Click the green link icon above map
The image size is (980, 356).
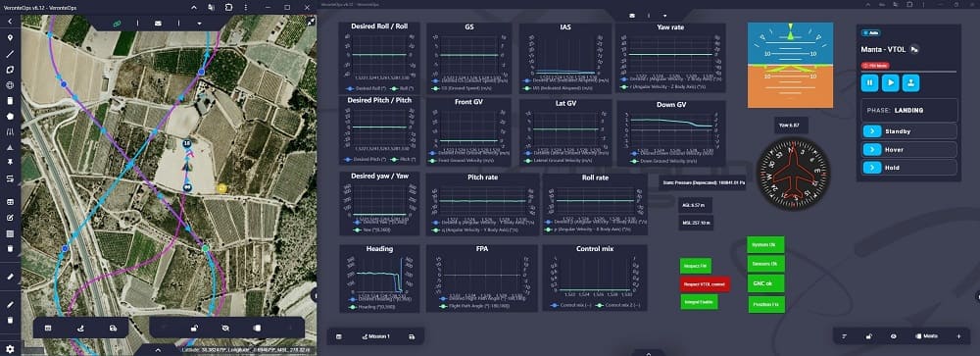(x=117, y=24)
